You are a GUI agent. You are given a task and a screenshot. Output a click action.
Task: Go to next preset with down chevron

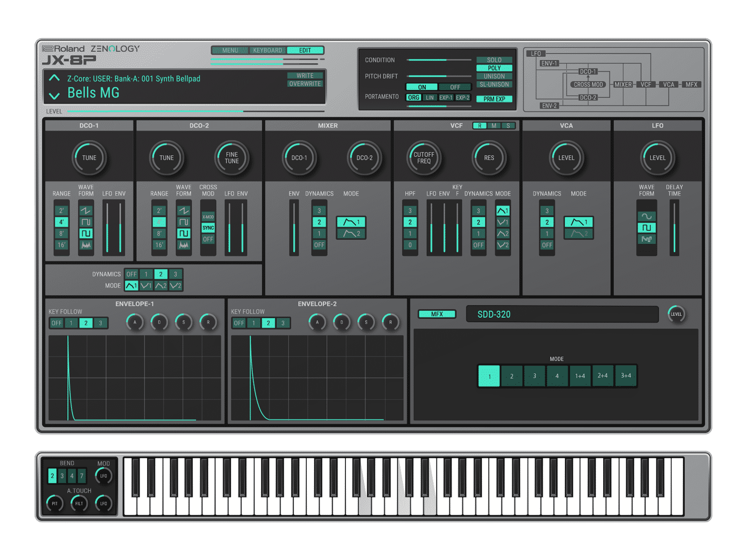(54, 96)
